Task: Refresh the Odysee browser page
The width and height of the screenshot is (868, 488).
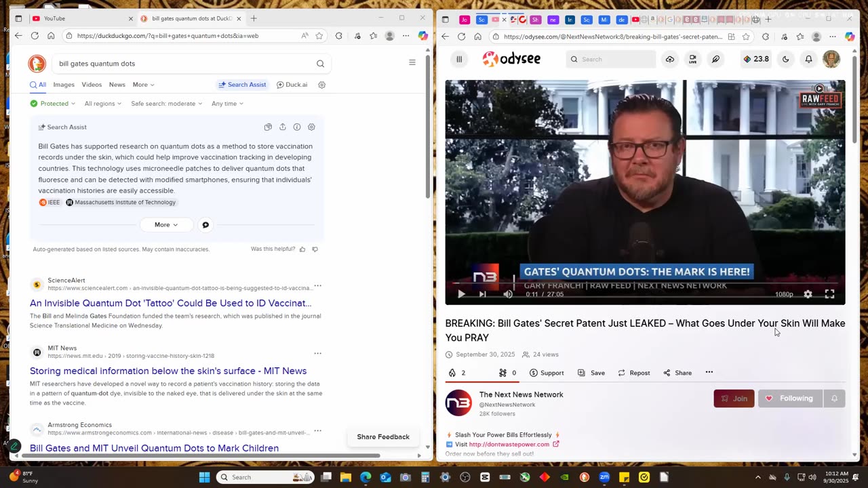Action: pos(461,37)
